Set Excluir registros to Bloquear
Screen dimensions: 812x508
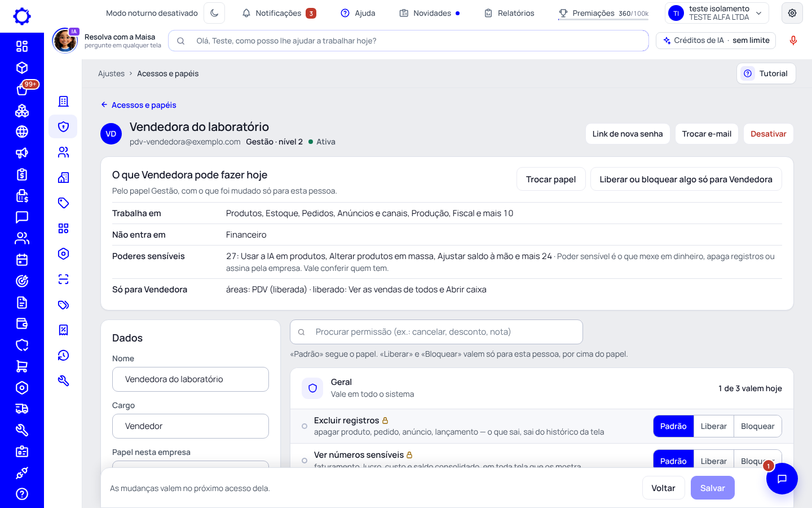tap(757, 426)
